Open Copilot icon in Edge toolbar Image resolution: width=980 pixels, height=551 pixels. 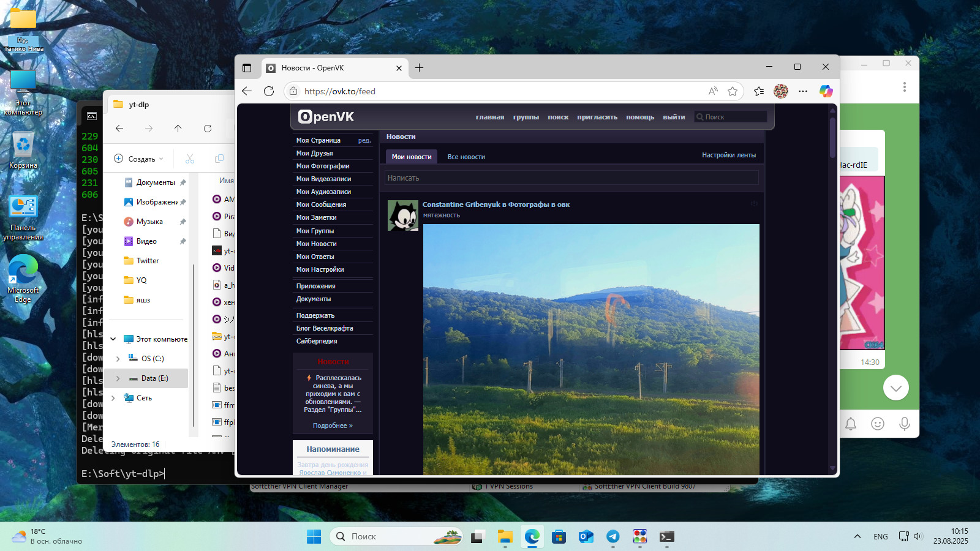pyautogui.click(x=826, y=91)
